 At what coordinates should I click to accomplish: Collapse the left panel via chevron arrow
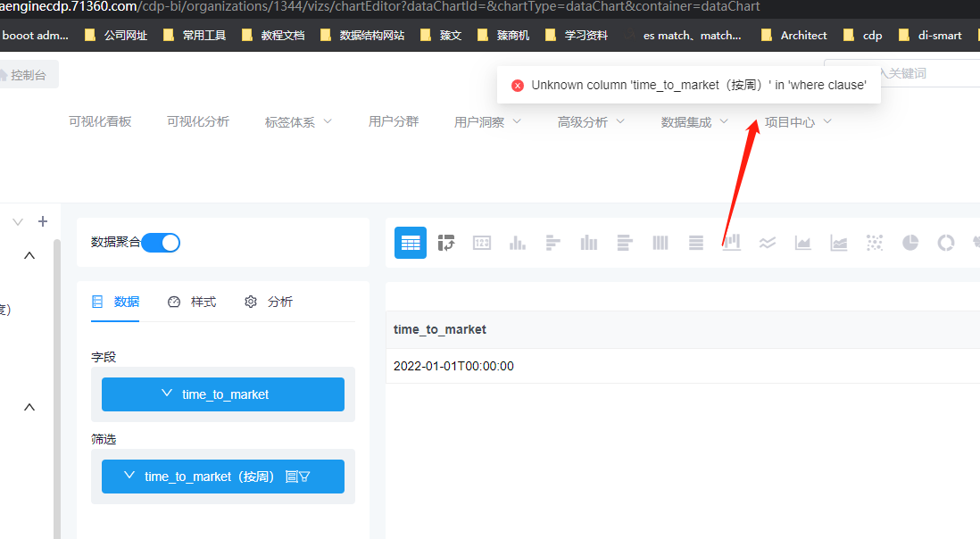coord(29,254)
